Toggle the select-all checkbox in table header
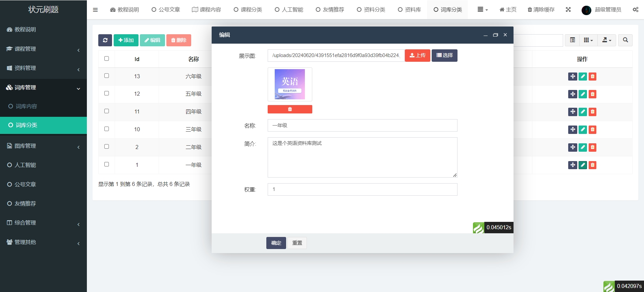 point(107,58)
